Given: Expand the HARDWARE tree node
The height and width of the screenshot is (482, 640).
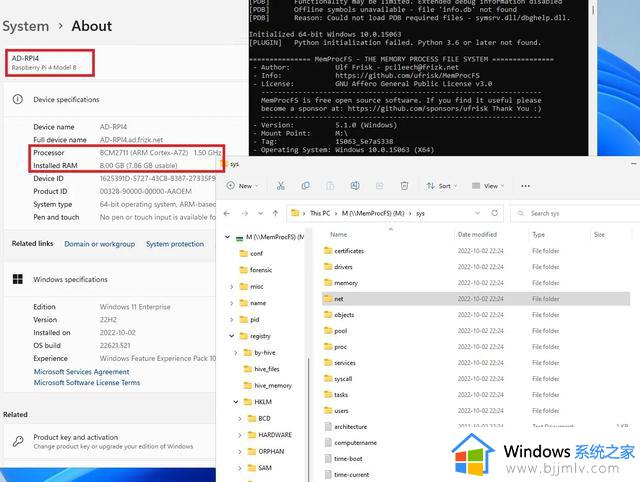Looking at the screenshot, I should pos(240,435).
